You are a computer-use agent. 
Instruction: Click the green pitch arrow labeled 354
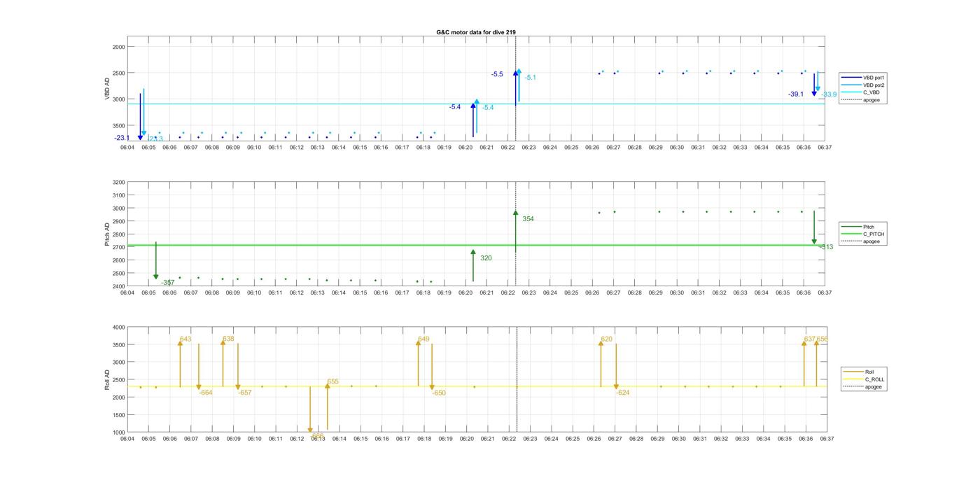pos(516,231)
